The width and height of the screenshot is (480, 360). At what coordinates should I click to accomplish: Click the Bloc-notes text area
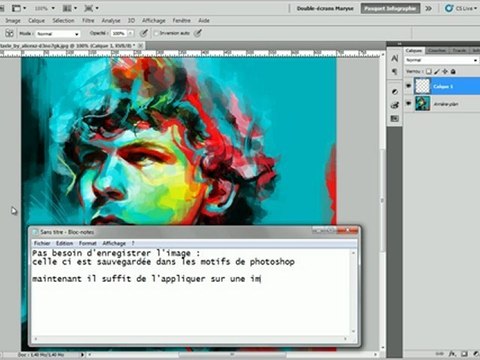click(192, 292)
